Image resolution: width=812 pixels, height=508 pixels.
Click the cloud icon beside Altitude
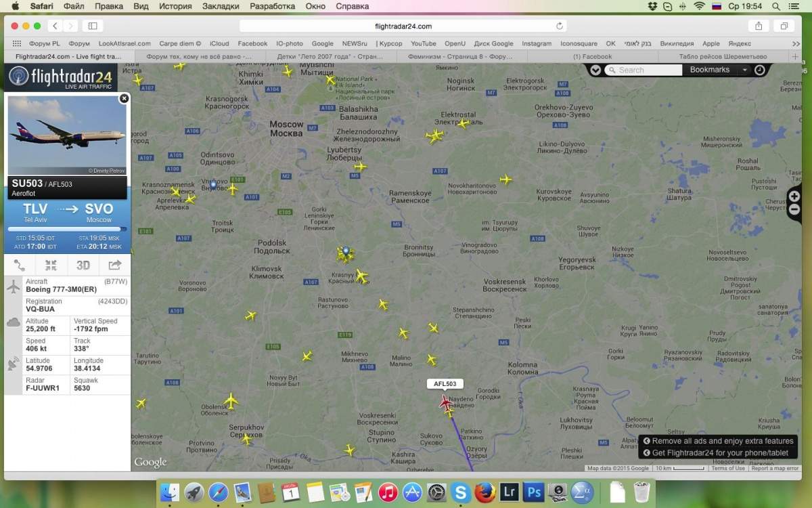point(14,322)
